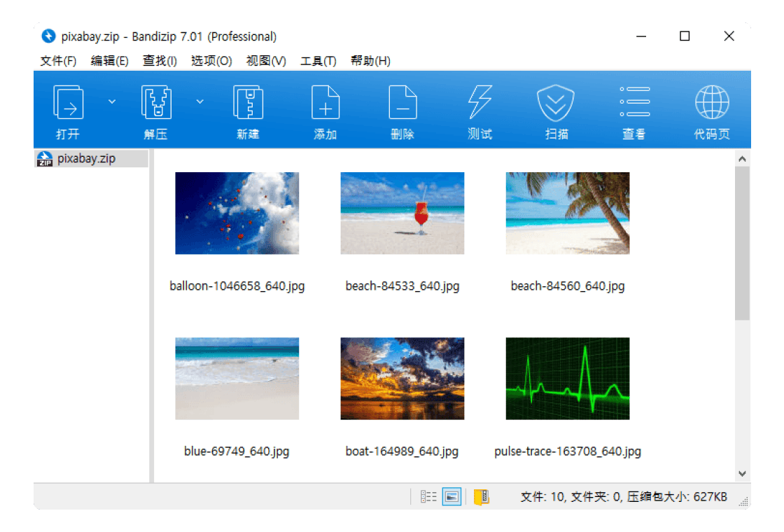Open the 文件(F) menu
The width and height of the screenshot is (784, 532).
pos(58,61)
